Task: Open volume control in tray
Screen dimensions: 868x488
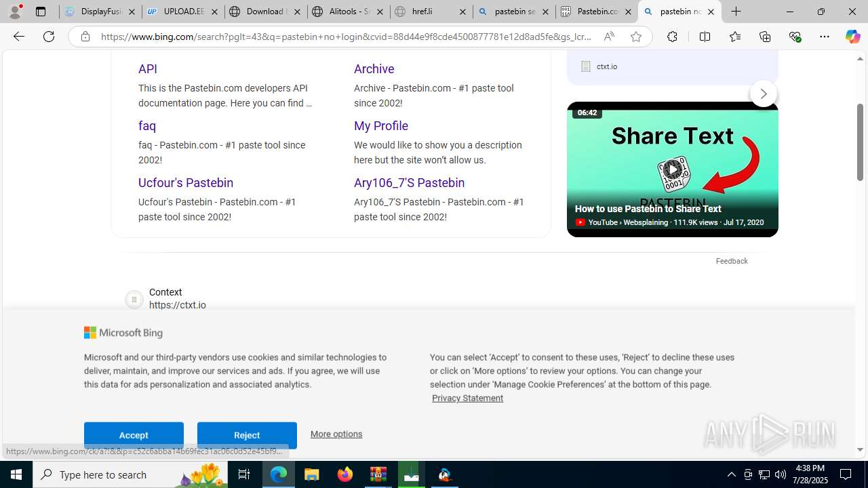Action: tap(781, 474)
